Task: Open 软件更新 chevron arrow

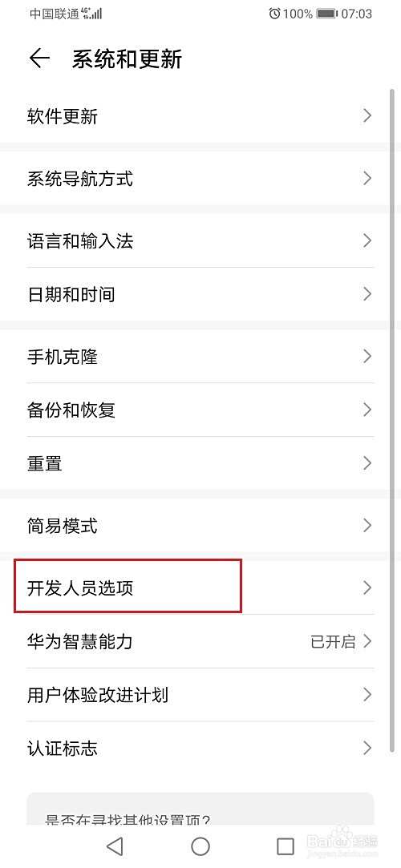Action: point(367,115)
